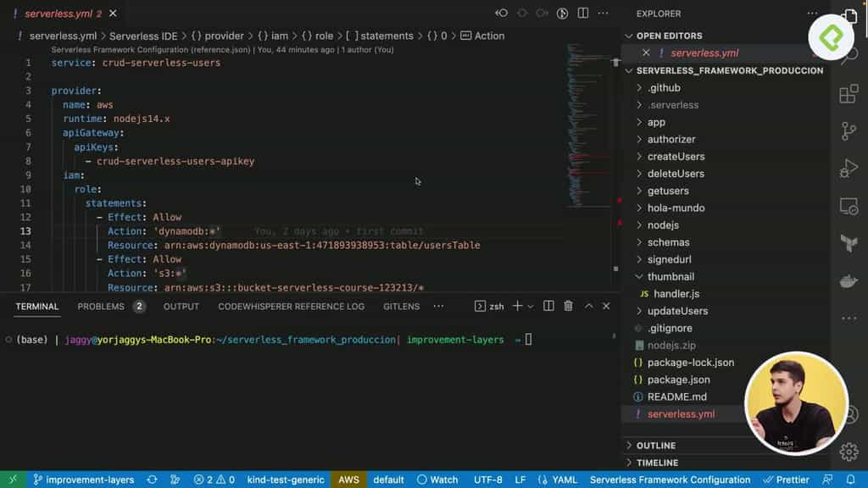Screen dimensions: 868x488
Task: Open the Extensions view
Action: (x=849, y=94)
